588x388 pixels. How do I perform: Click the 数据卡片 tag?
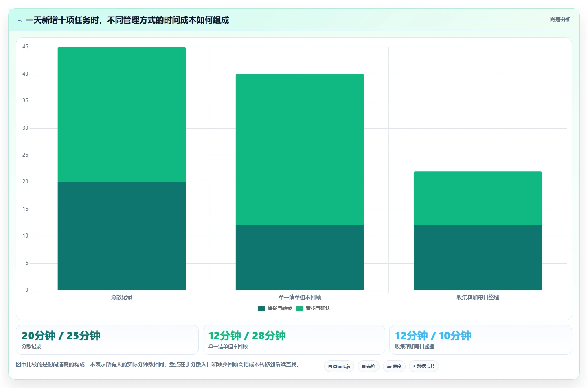point(424,366)
